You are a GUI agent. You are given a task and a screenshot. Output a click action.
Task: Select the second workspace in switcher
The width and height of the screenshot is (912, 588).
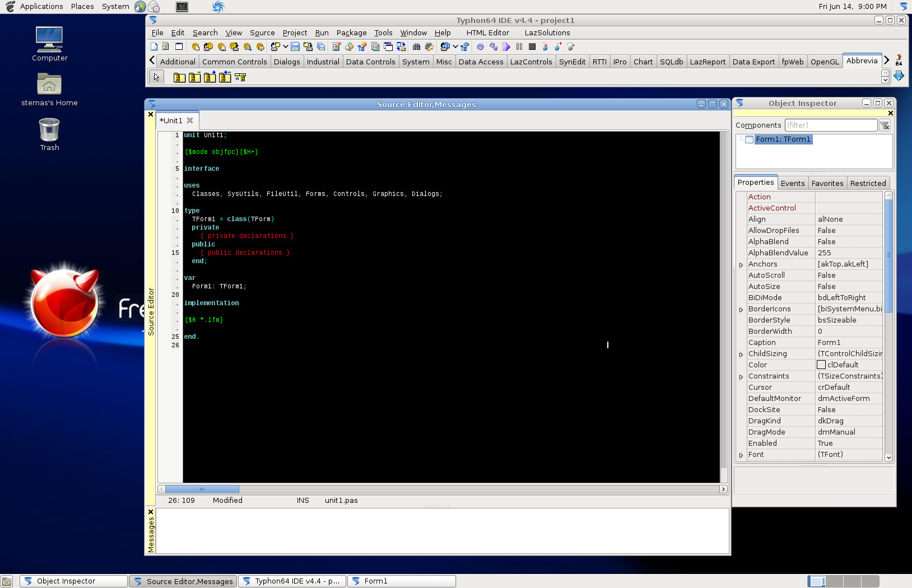point(834,581)
